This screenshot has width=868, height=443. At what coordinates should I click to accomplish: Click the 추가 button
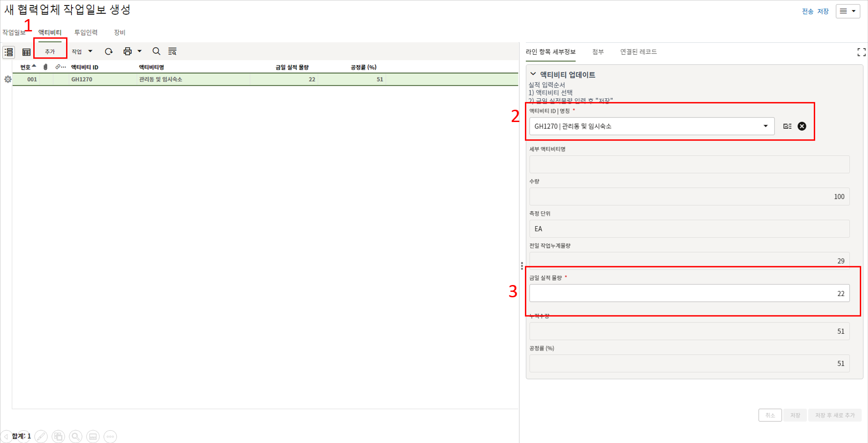tap(50, 51)
